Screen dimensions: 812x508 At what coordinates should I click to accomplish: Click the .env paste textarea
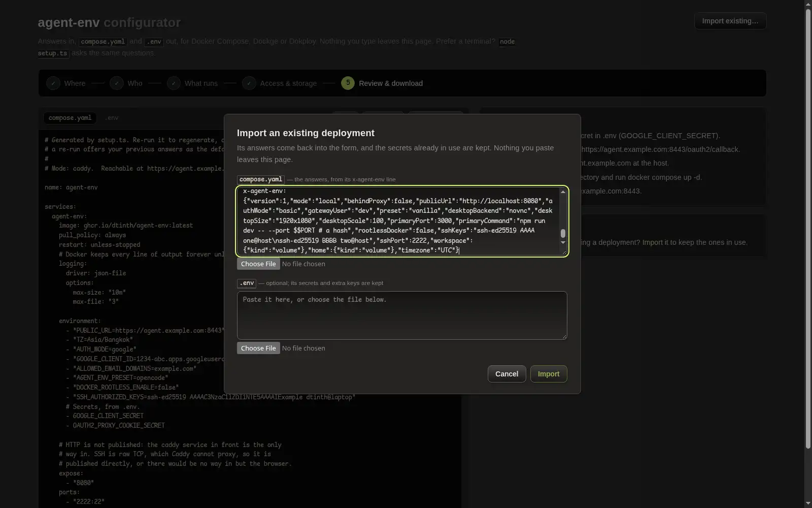click(402, 315)
